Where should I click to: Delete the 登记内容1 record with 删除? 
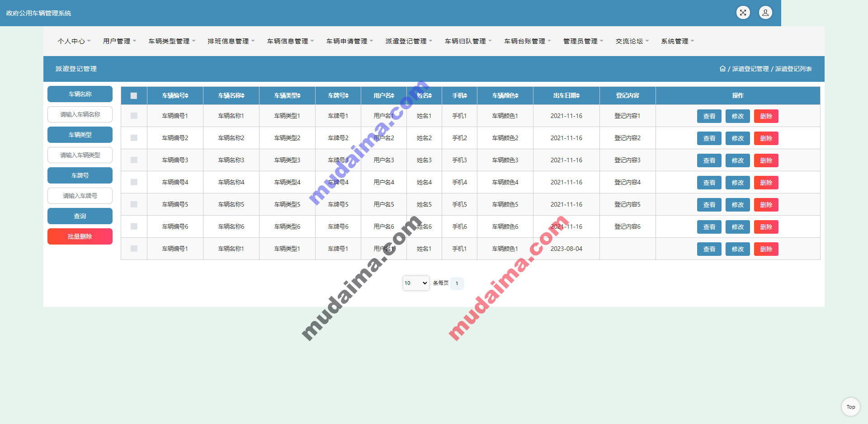(766, 116)
